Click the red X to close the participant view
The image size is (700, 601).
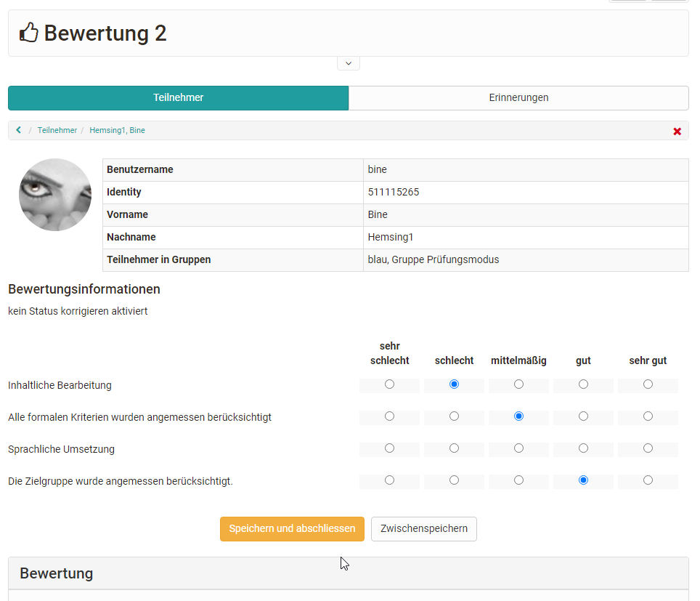pyautogui.click(x=677, y=132)
